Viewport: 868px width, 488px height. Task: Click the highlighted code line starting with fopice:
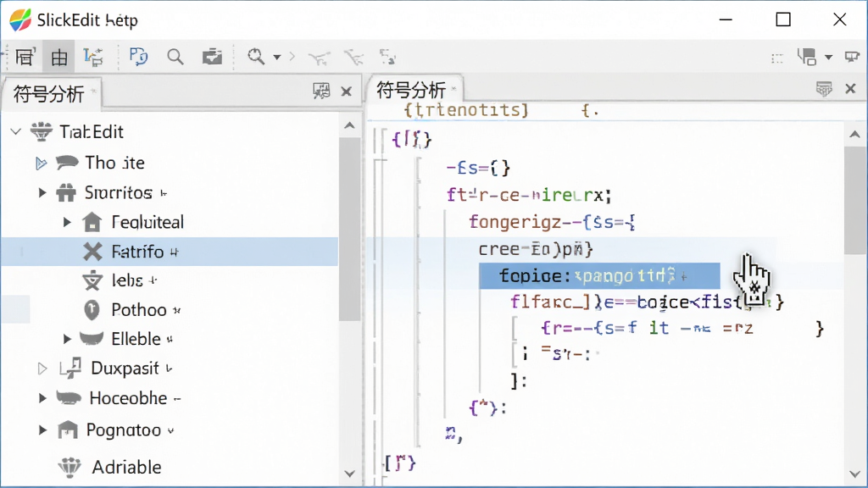coord(599,275)
